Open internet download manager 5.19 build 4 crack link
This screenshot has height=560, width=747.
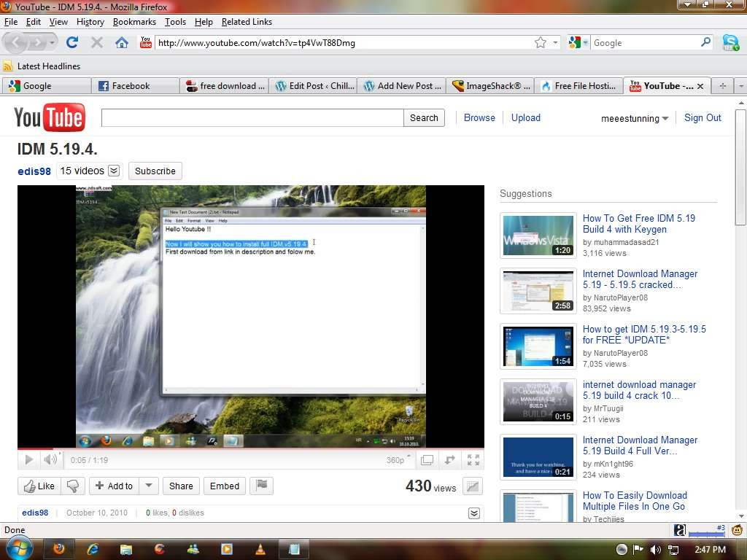coord(639,390)
